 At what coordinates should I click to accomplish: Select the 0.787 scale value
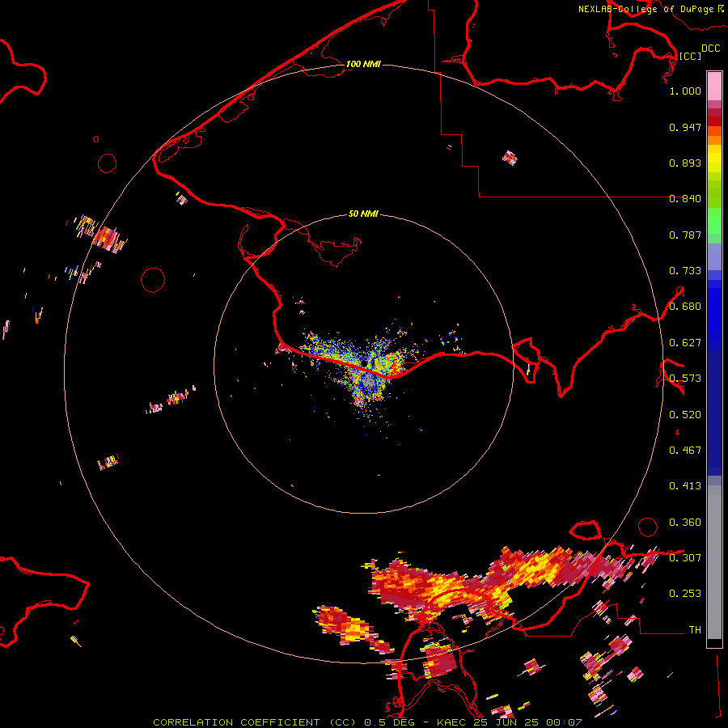point(685,235)
